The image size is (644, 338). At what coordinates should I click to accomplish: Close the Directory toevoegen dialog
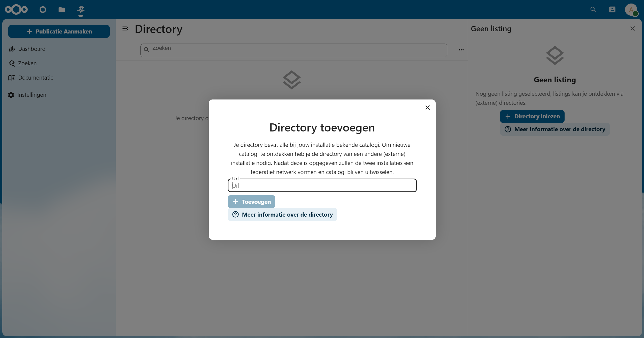[x=427, y=108]
